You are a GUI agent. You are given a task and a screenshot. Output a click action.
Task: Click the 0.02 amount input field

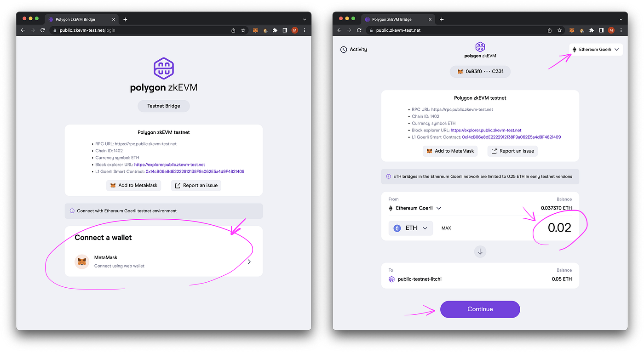pyautogui.click(x=559, y=228)
